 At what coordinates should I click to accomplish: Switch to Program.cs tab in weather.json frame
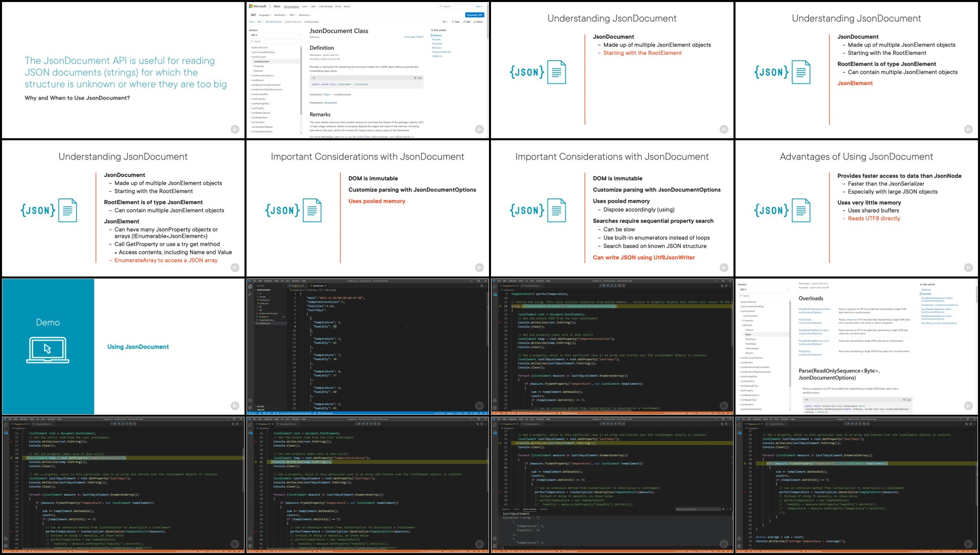coord(297,286)
